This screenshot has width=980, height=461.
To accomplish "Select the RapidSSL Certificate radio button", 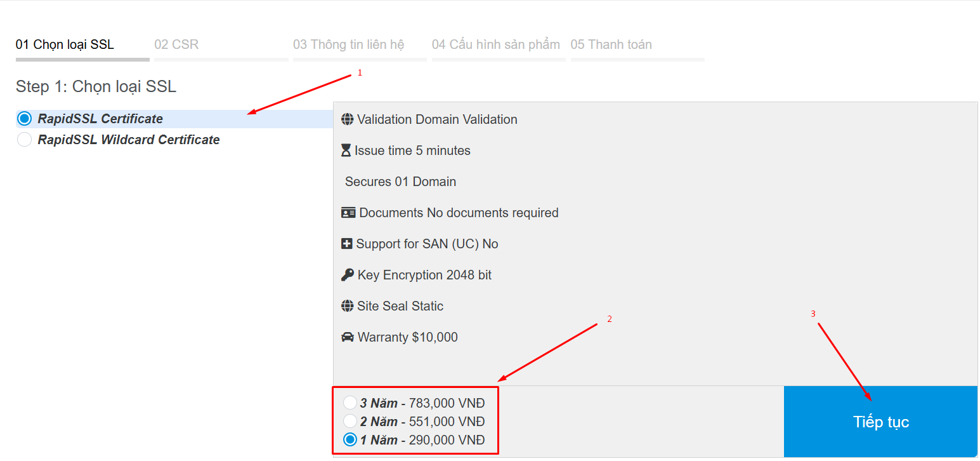I will pos(24,119).
